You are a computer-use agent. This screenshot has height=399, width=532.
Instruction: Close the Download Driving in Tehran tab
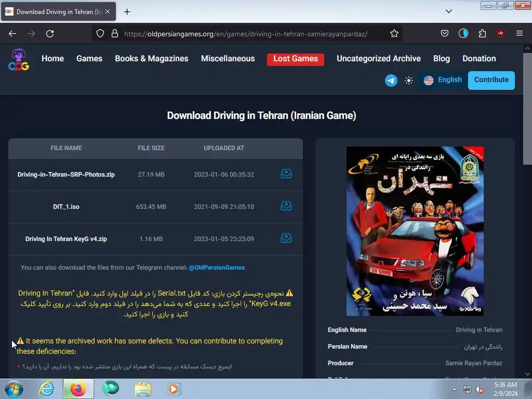click(108, 11)
